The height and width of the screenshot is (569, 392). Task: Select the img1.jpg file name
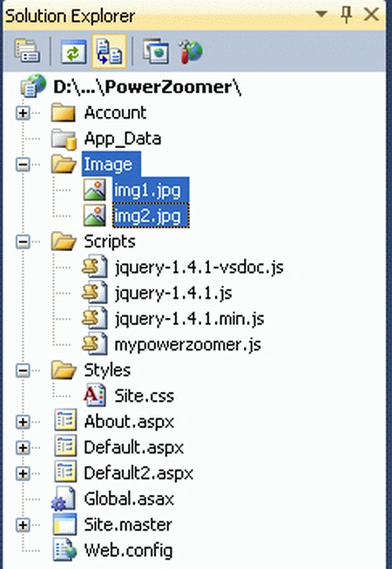[x=151, y=190]
